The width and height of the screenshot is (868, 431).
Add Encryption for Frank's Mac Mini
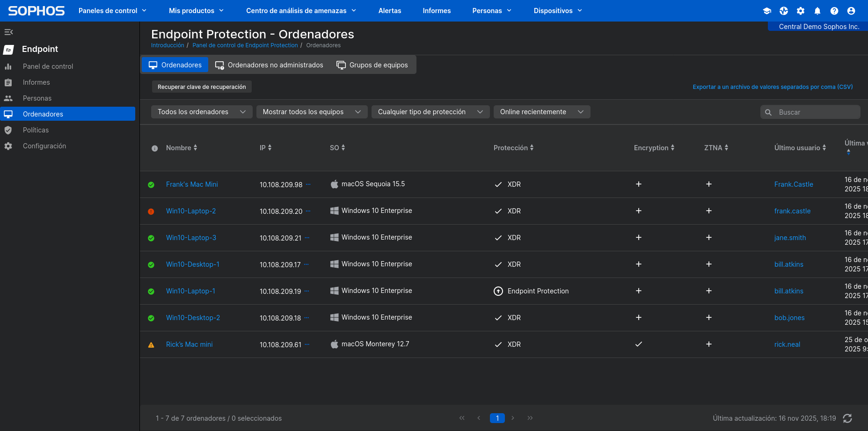tap(639, 184)
